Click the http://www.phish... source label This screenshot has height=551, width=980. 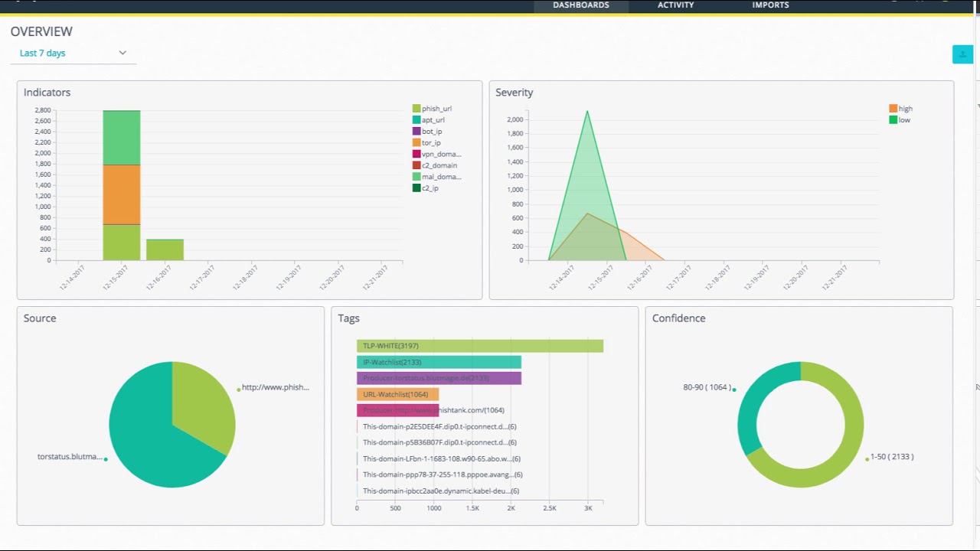pyautogui.click(x=276, y=387)
